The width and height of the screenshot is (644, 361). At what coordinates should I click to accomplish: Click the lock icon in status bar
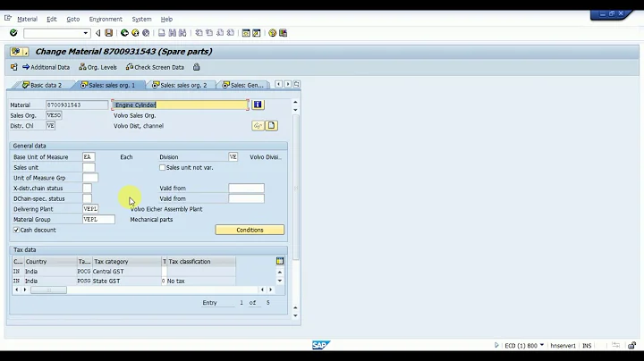pyautogui.click(x=631, y=346)
